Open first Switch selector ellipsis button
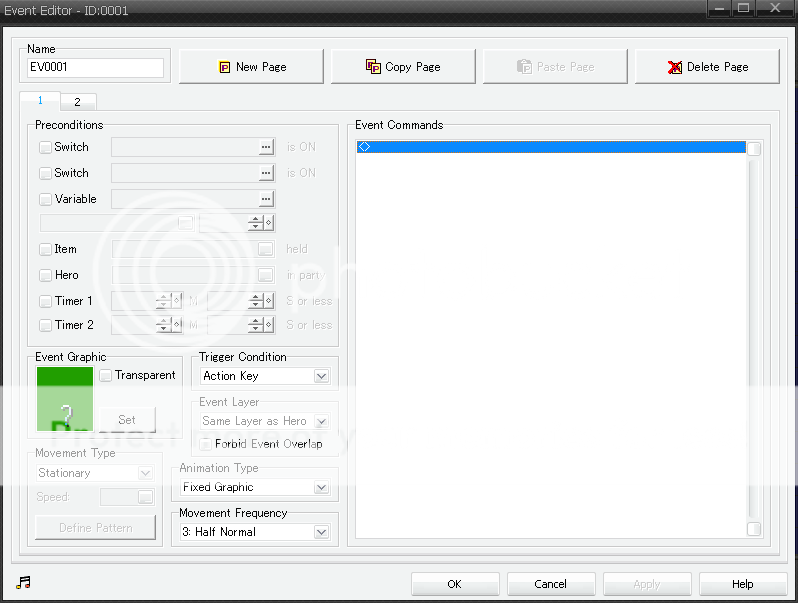Image resolution: width=798 pixels, height=603 pixels. (x=265, y=147)
